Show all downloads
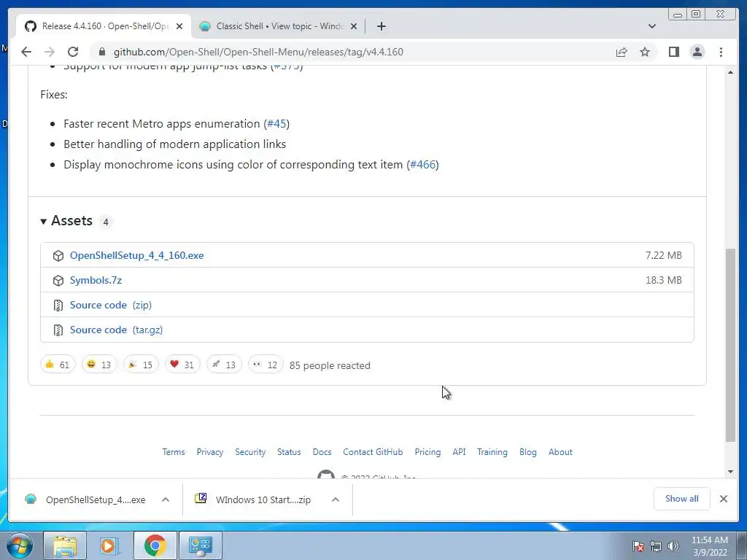 pyautogui.click(x=682, y=499)
